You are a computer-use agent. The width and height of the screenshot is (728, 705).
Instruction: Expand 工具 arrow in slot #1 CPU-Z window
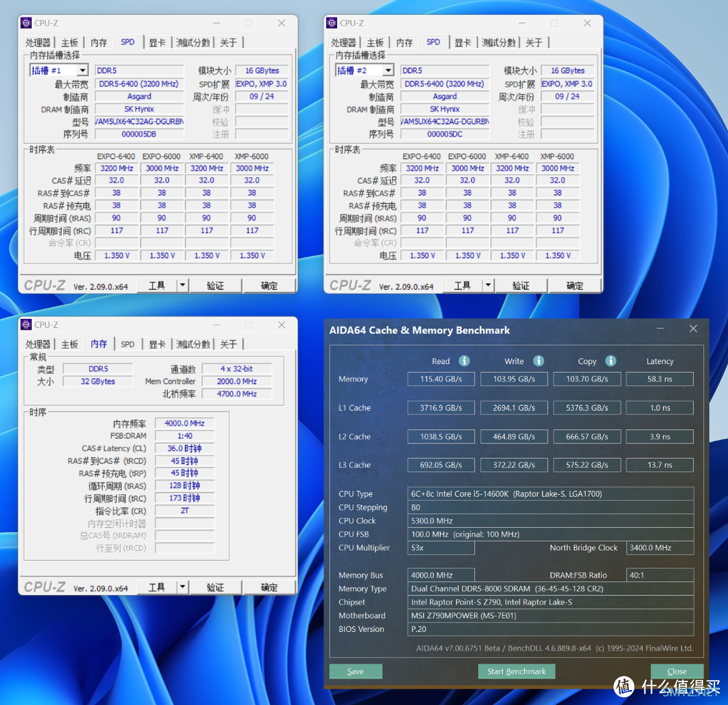pos(183,285)
